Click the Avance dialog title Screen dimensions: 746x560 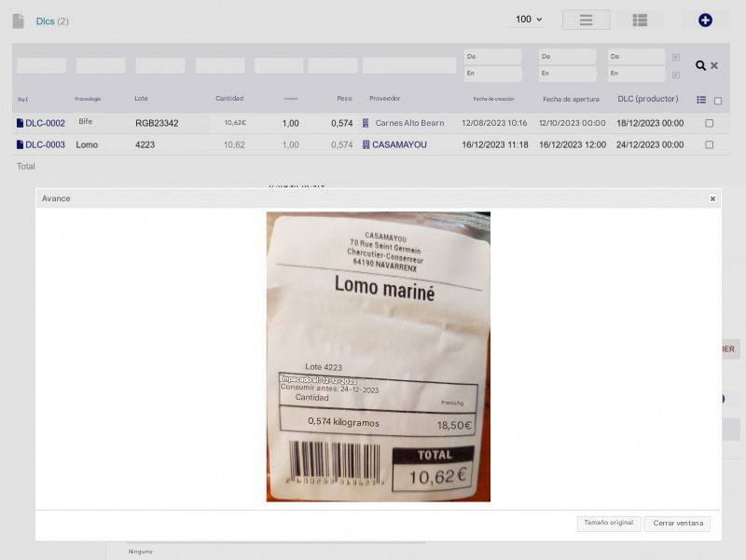(x=56, y=198)
